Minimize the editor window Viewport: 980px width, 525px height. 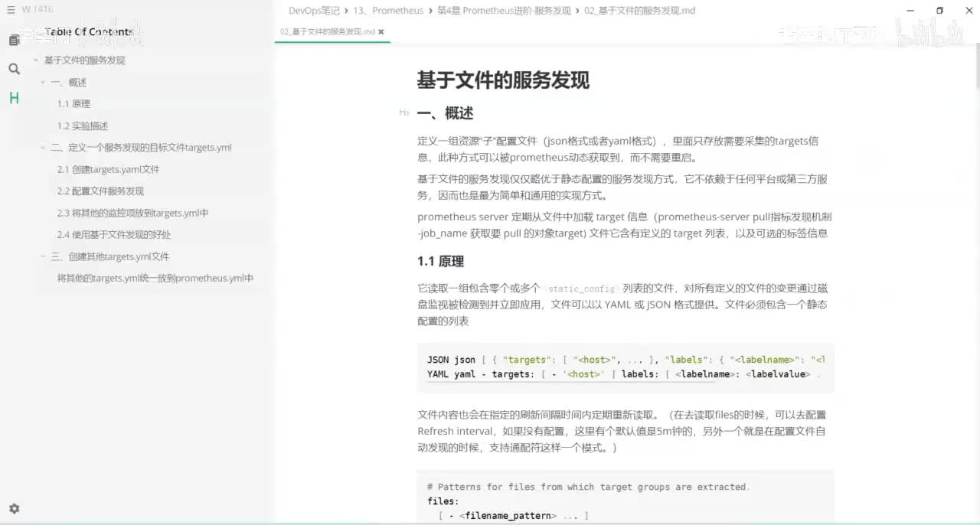pos(910,11)
